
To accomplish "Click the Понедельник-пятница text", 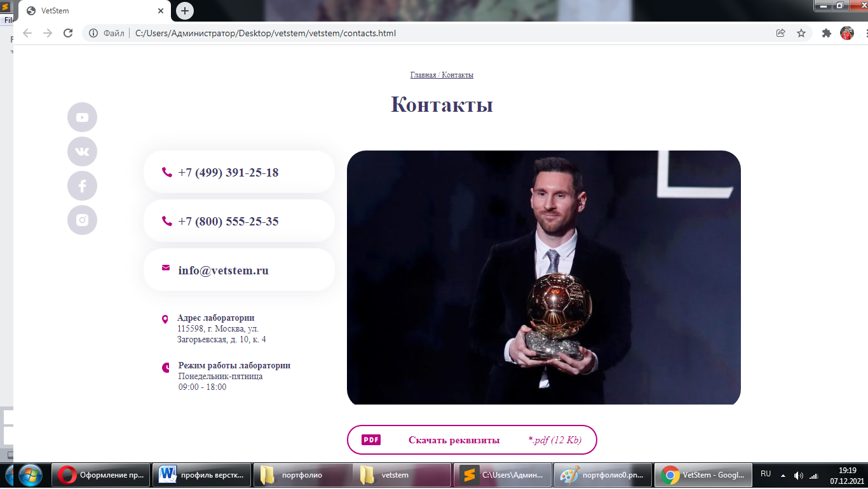I will 220,376.
